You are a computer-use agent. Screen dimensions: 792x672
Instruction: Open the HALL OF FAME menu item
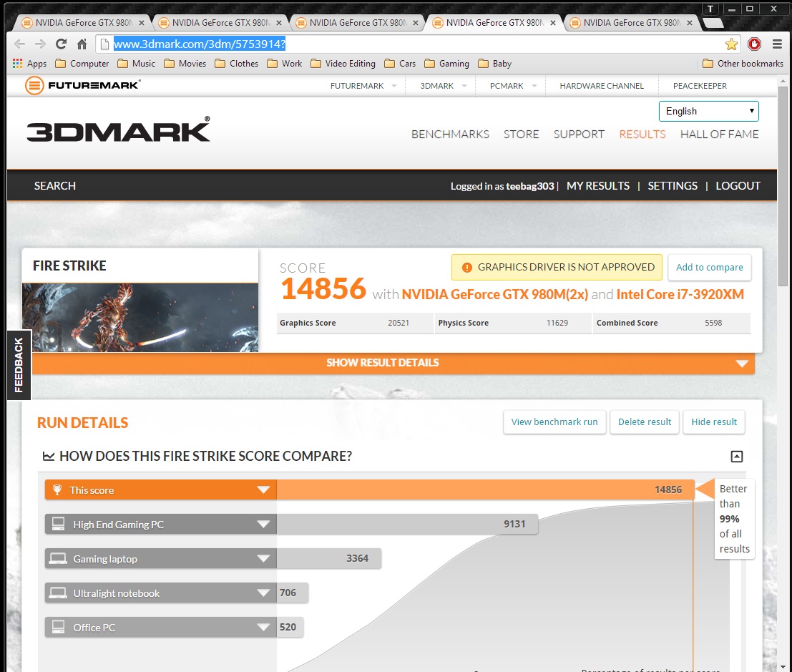tap(719, 135)
